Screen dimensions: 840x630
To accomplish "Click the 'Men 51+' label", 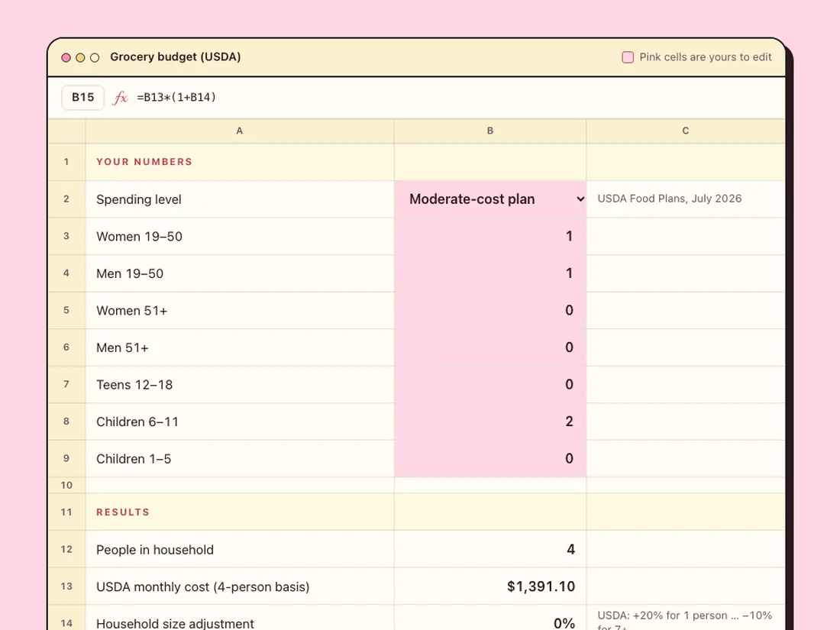I will pos(122,347).
